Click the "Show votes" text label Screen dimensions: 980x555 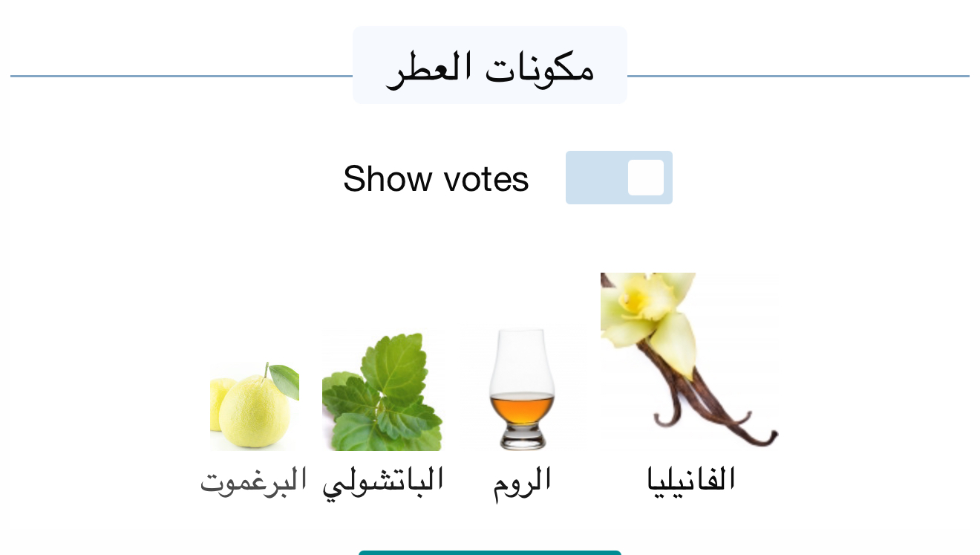pyautogui.click(x=436, y=179)
